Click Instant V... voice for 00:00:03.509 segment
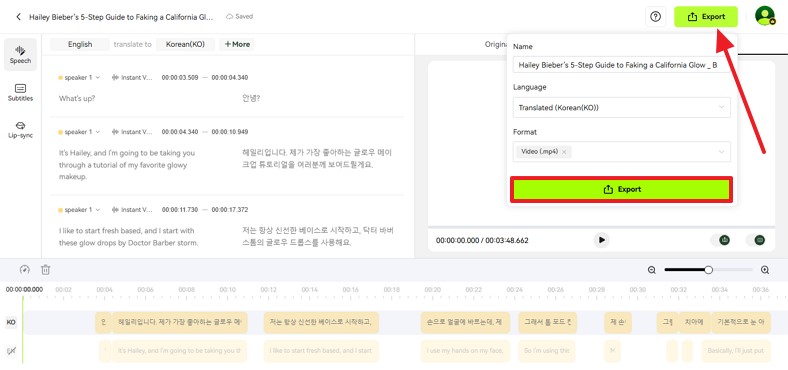 coord(132,77)
